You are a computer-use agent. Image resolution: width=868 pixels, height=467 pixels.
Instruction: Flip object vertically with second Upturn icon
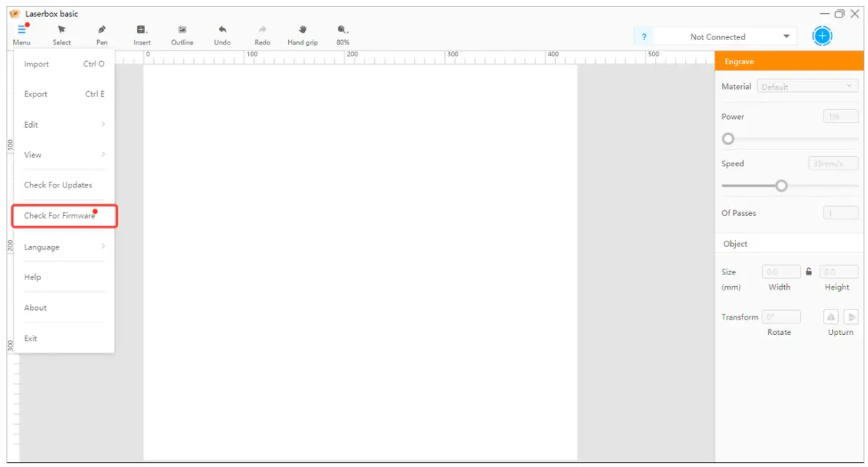point(851,317)
